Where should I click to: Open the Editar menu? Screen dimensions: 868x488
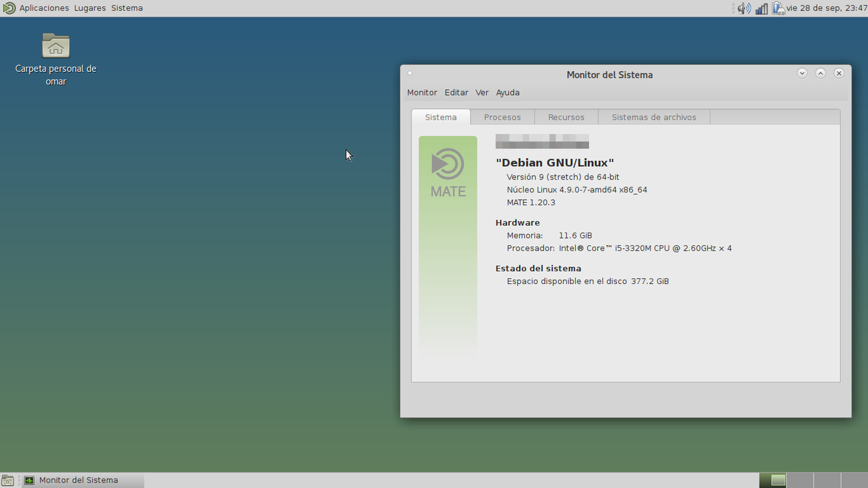click(456, 92)
